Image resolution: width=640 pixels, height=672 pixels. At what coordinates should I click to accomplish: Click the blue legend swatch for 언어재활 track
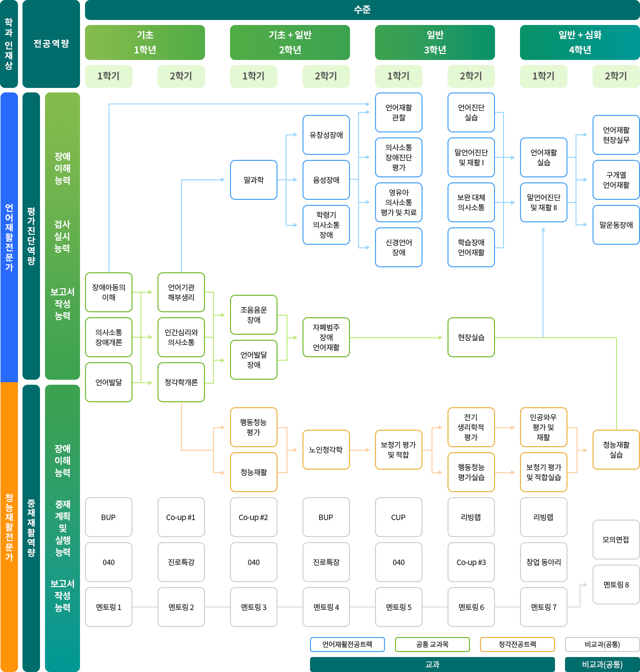(x=347, y=645)
